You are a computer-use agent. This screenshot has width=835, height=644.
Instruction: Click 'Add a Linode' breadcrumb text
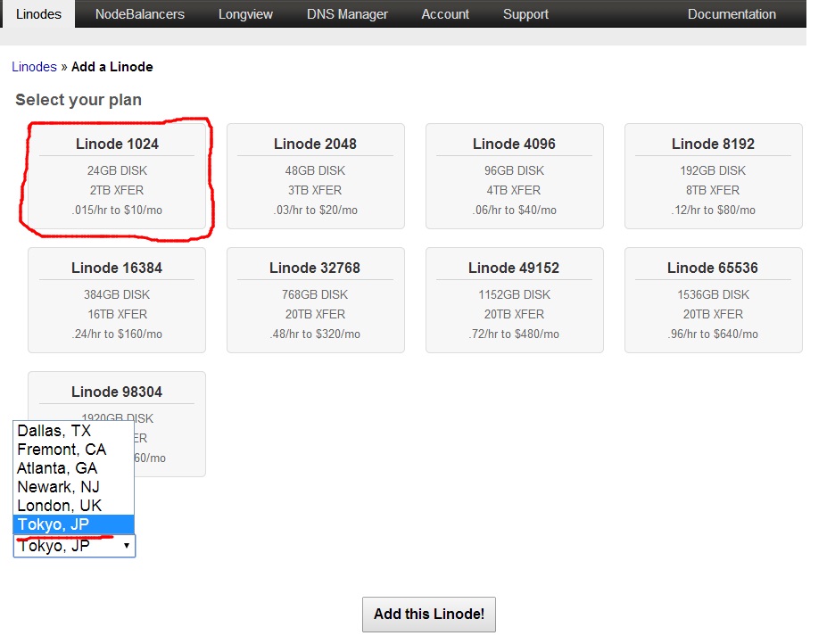pyautogui.click(x=112, y=67)
